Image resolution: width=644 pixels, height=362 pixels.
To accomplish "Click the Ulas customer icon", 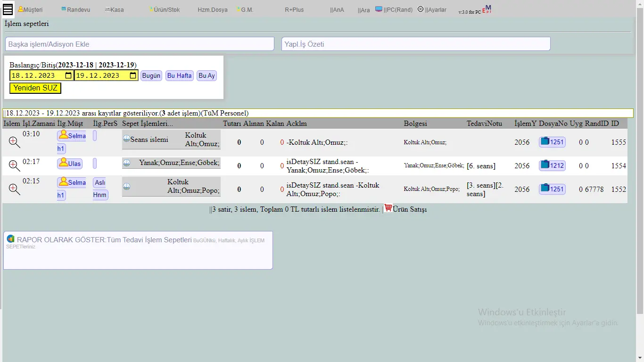I will (x=63, y=163).
